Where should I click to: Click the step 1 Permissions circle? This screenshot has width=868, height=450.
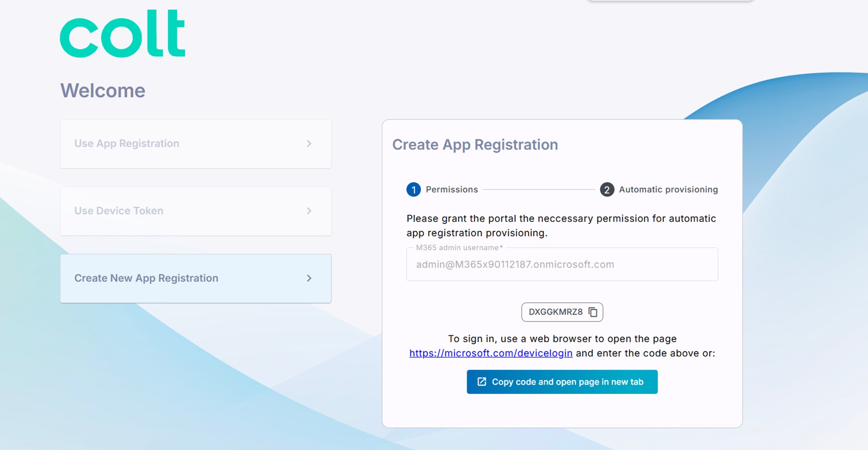414,190
